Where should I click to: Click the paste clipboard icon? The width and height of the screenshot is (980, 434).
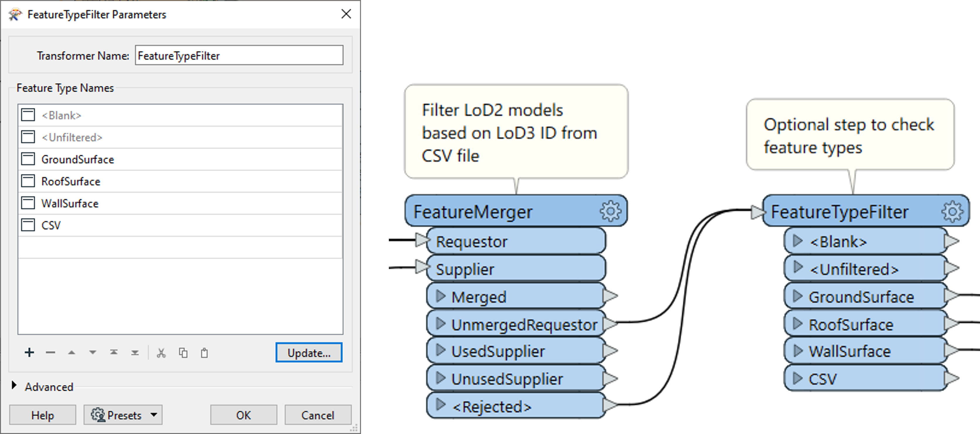coord(204,353)
